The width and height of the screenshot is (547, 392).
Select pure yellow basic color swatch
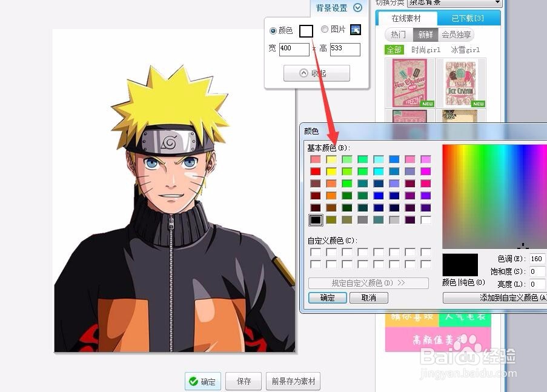coord(331,171)
